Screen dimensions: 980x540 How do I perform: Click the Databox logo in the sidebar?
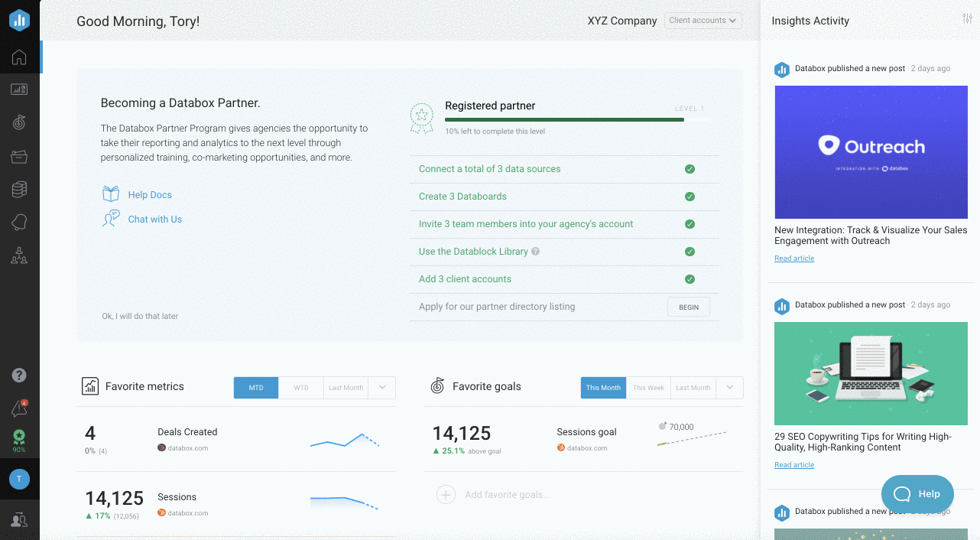(x=20, y=20)
